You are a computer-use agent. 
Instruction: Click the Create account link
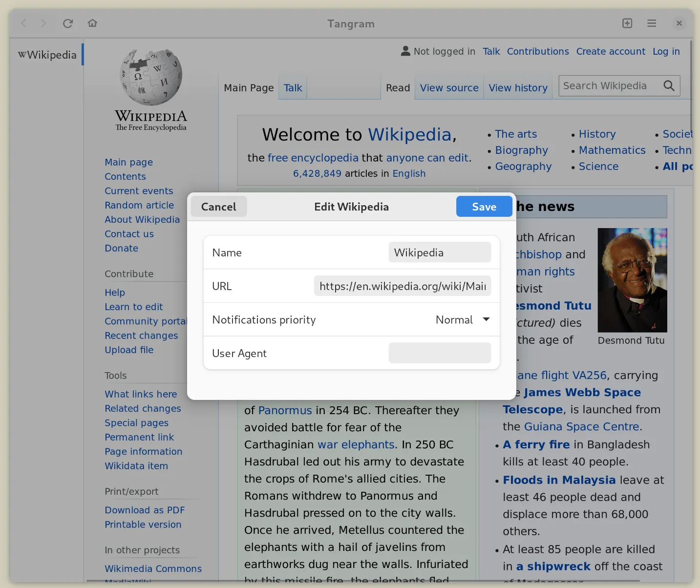(611, 51)
